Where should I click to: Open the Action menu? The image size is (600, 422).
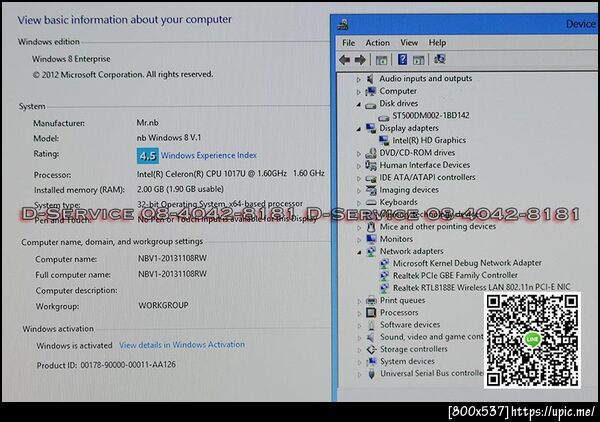pos(377,43)
